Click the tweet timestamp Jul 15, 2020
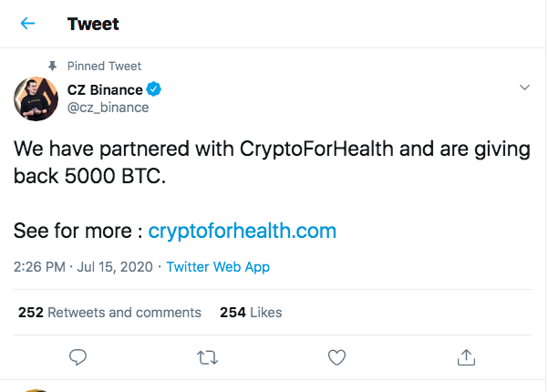The width and height of the screenshot is (548, 392). point(115,267)
